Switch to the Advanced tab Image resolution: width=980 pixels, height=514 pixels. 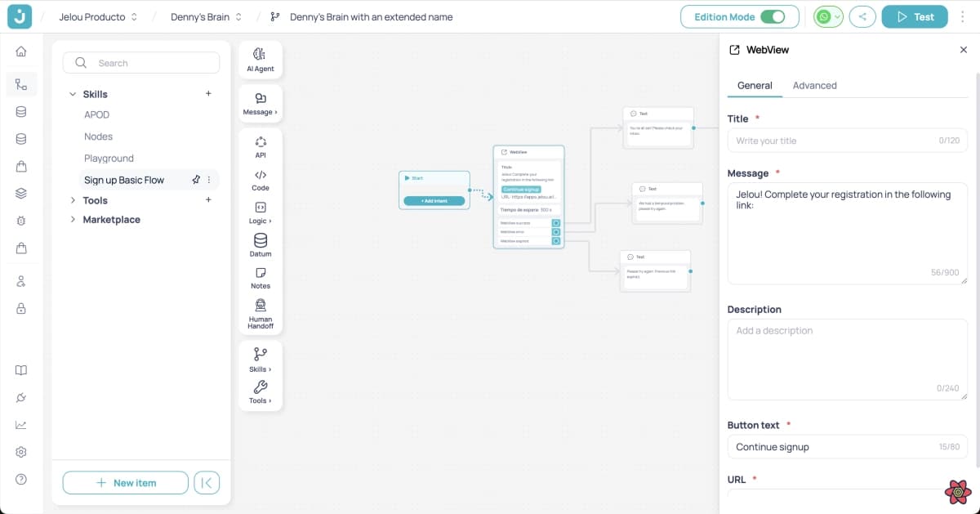(x=814, y=85)
